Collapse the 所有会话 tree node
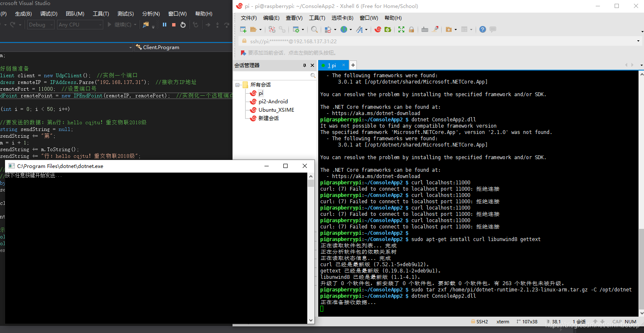The width and height of the screenshot is (644, 333). (238, 85)
